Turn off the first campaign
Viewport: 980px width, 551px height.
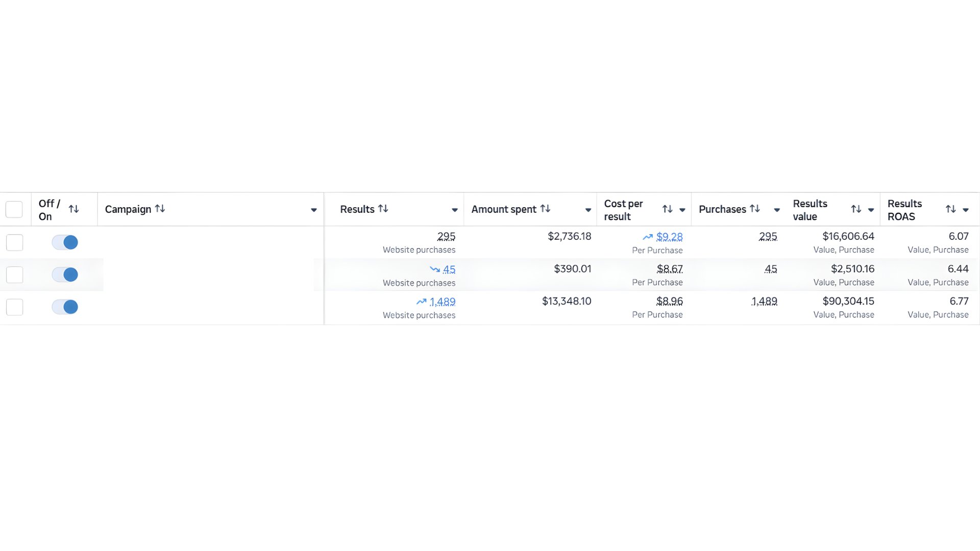click(65, 242)
